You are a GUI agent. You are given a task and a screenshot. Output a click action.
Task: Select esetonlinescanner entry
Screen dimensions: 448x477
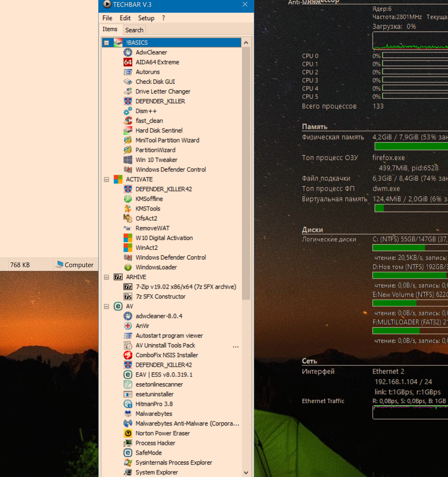point(159,384)
